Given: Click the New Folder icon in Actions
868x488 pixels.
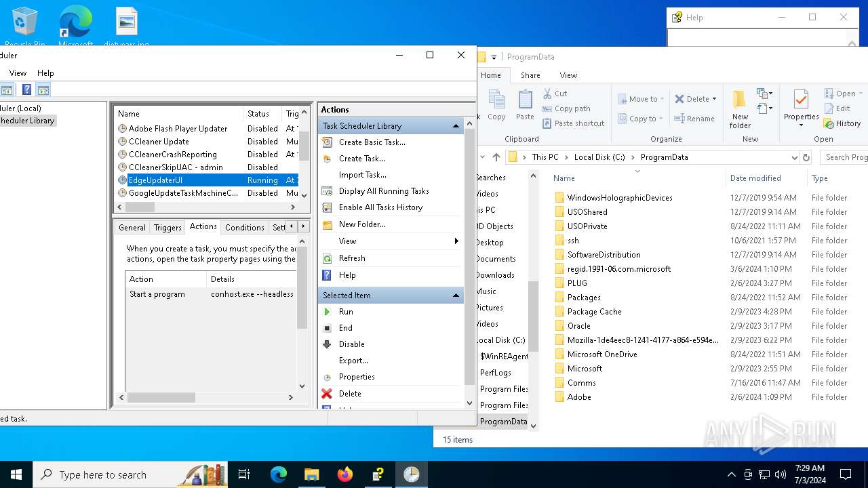Looking at the screenshot, I should pos(327,224).
